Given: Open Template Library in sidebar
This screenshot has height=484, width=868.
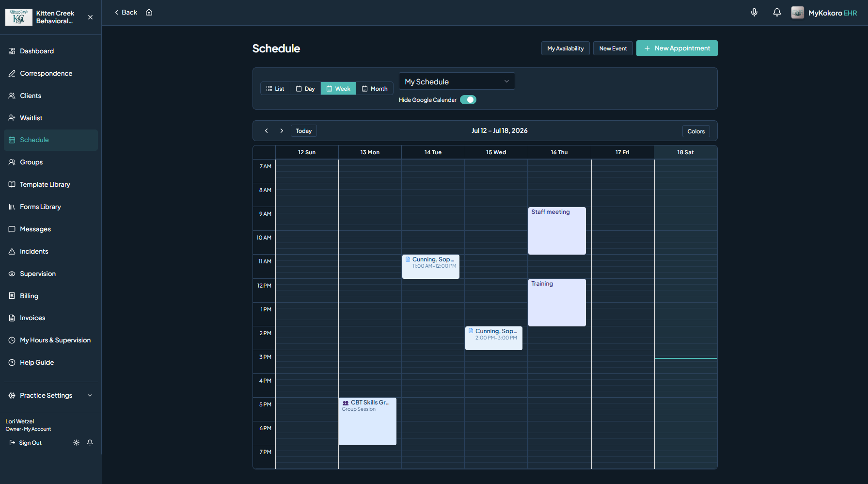Looking at the screenshot, I should [x=51, y=184].
